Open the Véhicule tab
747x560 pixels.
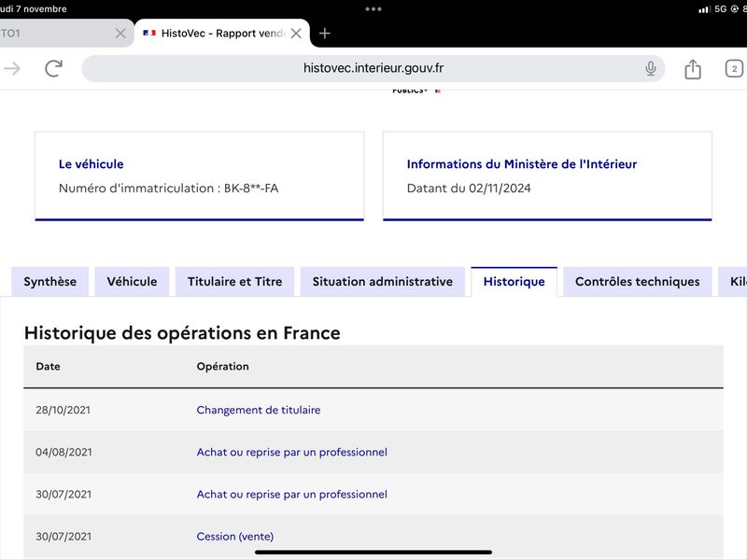(x=132, y=282)
